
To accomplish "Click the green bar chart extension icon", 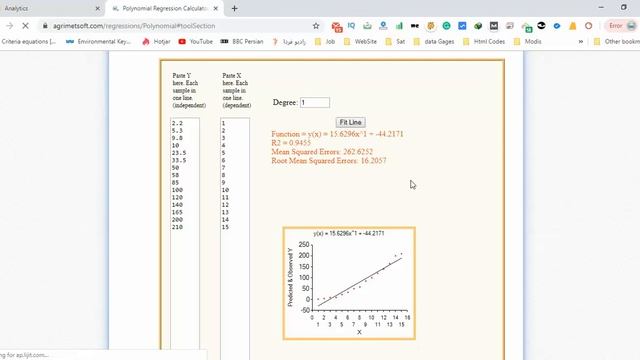I will [399, 26].
